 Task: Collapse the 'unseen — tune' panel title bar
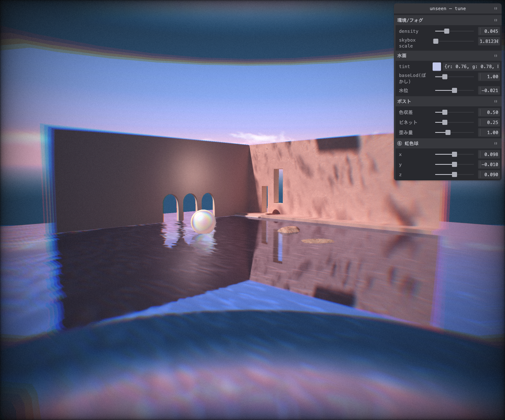[x=448, y=8]
